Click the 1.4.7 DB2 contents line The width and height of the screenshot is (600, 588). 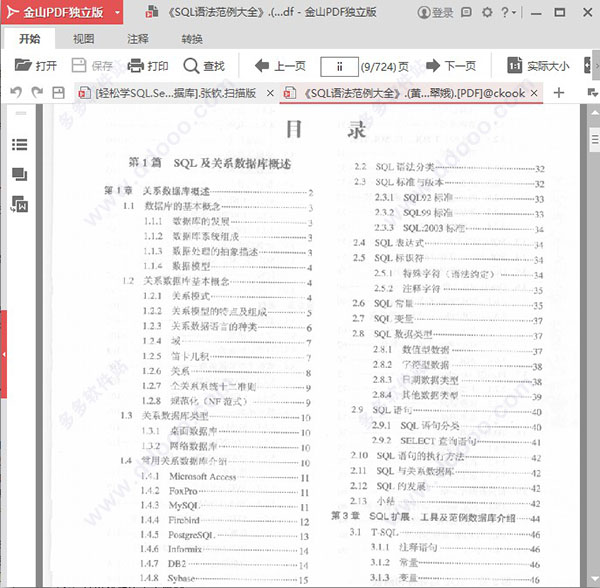pyautogui.click(x=224, y=564)
